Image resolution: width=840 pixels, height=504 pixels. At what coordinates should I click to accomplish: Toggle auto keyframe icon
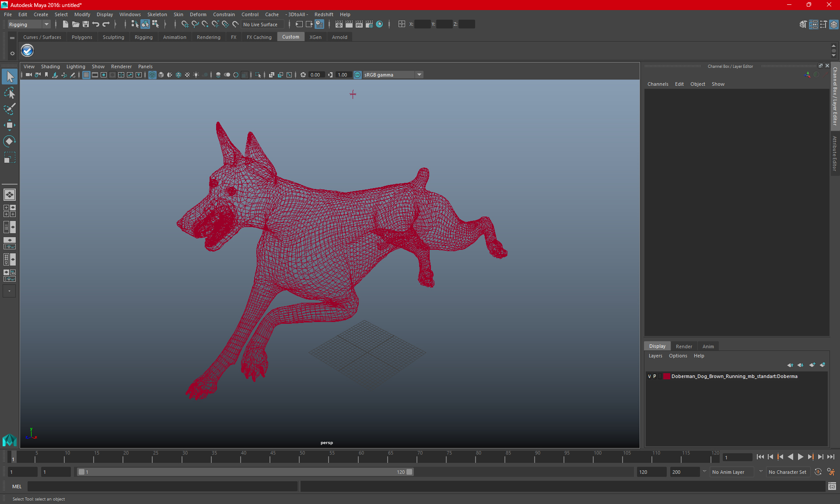818,472
